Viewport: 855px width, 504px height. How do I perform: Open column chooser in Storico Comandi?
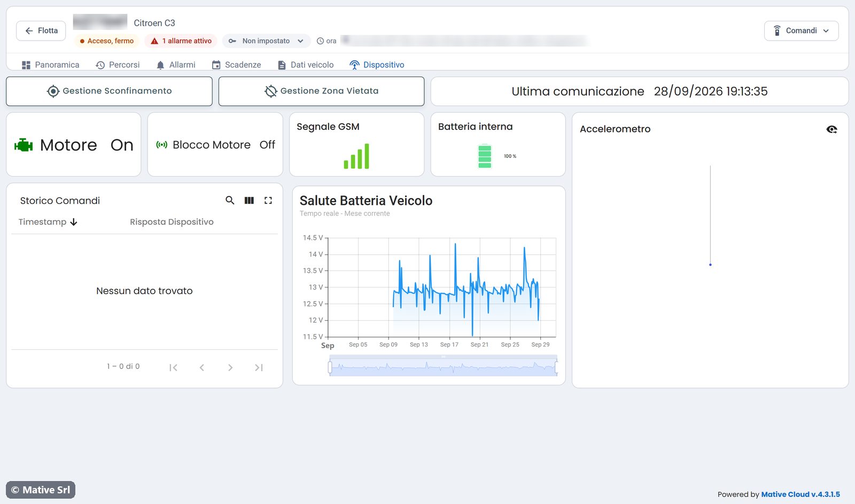(249, 200)
